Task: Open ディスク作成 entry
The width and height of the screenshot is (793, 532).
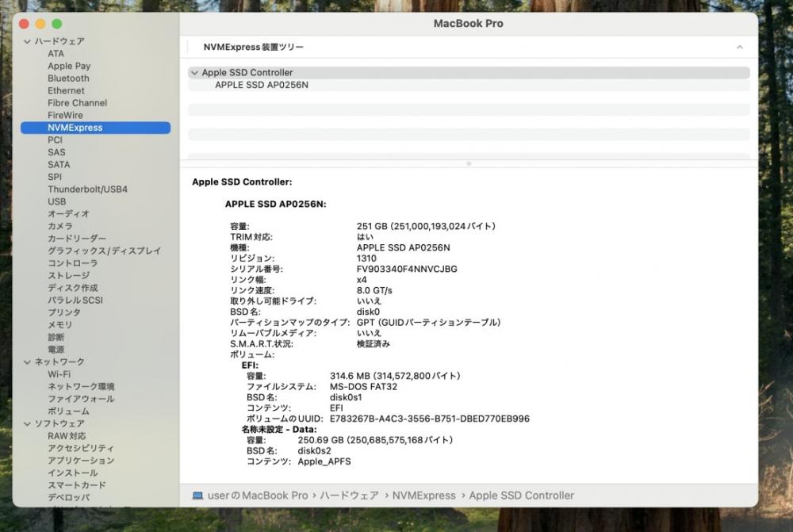Action: tap(73, 288)
